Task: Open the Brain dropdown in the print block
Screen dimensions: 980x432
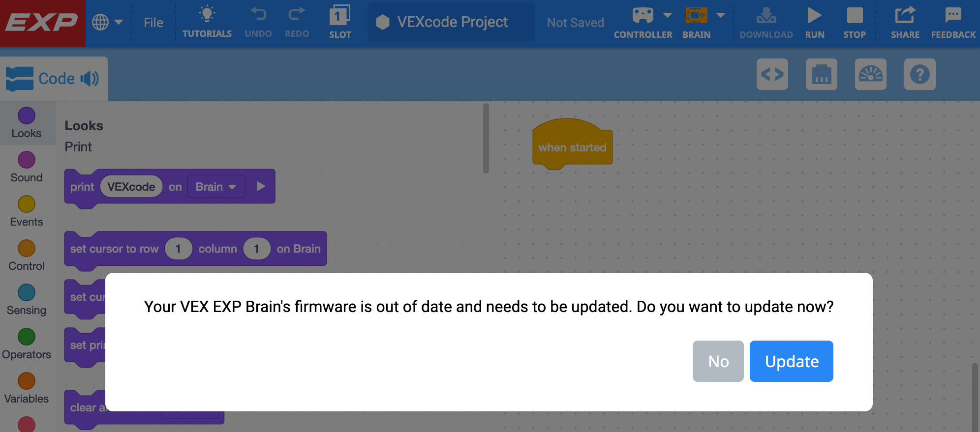Action: [x=215, y=186]
